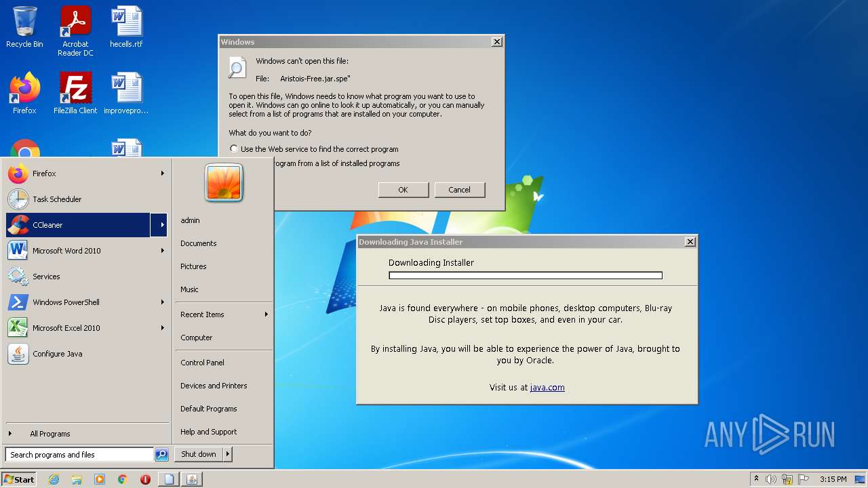Screen dimensions: 868x488
Task: Expand Microsoft Excel 2010 jump list arrow
Action: tap(163, 328)
